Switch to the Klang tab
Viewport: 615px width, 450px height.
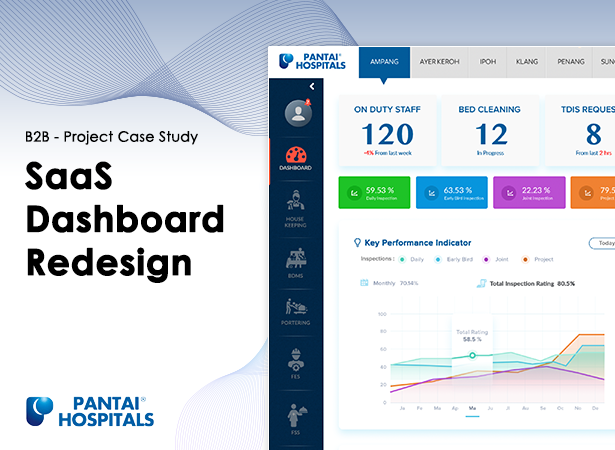click(x=526, y=61)
